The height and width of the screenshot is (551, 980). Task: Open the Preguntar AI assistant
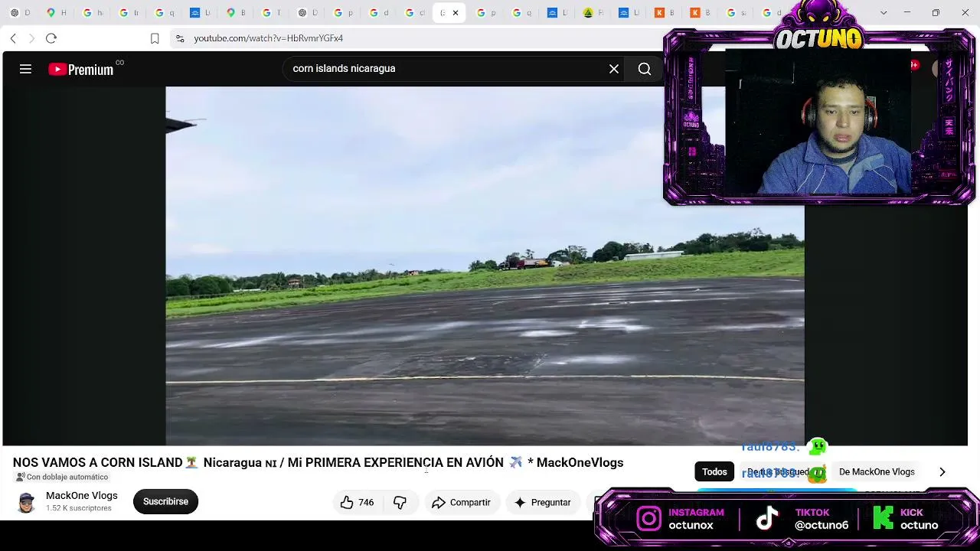[543, 502]
